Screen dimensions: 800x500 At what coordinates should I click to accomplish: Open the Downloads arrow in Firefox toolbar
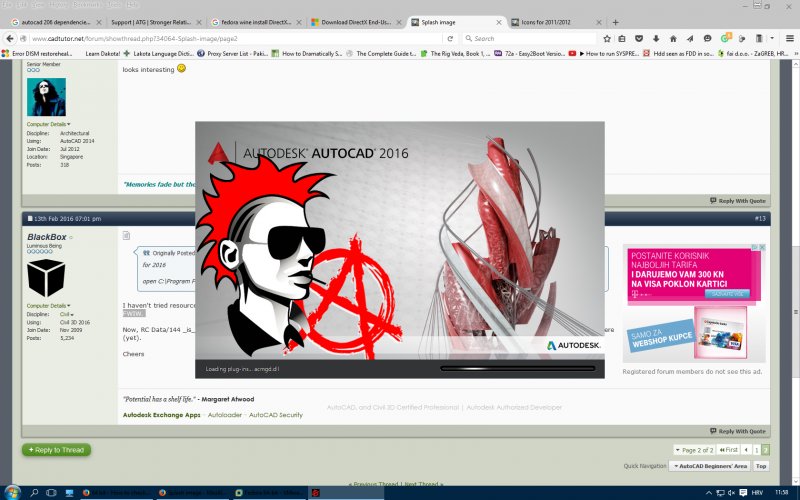click(656, 38)
